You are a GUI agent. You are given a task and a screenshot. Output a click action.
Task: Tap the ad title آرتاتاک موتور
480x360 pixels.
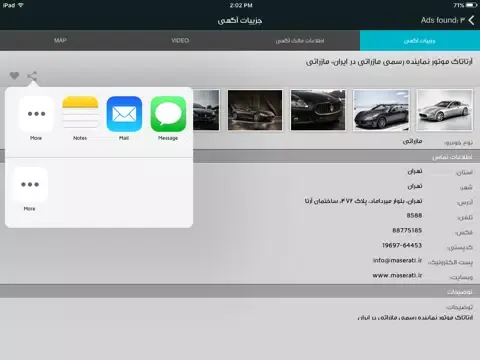point(389,62)
